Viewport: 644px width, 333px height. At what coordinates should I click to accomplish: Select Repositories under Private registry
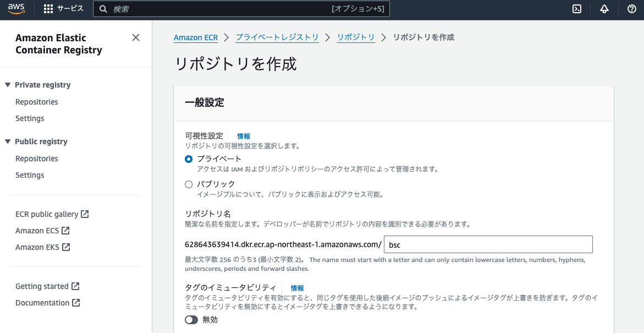(36, 102)
